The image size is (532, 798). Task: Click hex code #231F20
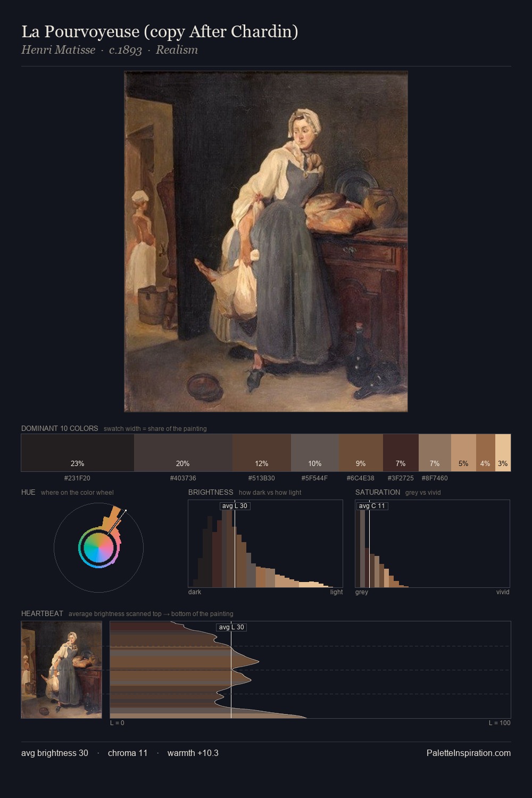(77, 478)
